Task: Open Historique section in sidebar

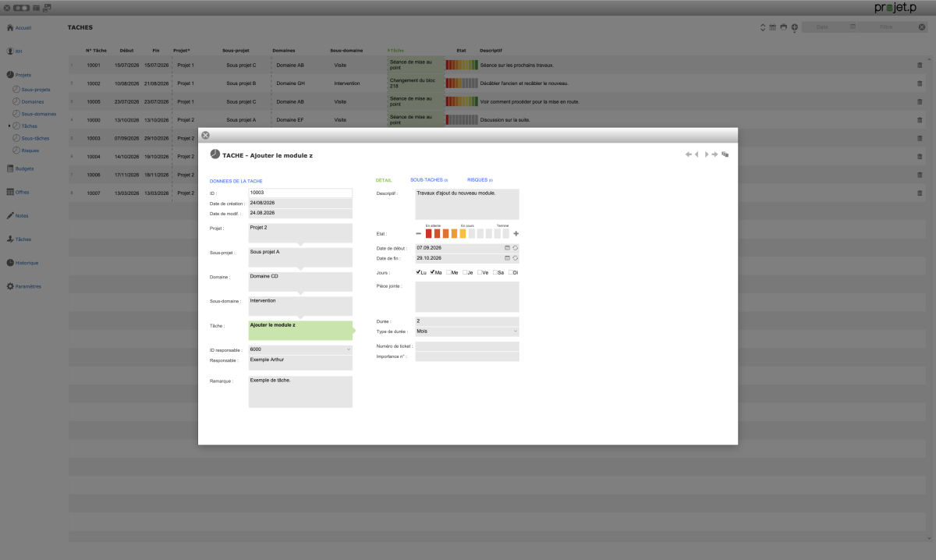Action: point(23,263)
